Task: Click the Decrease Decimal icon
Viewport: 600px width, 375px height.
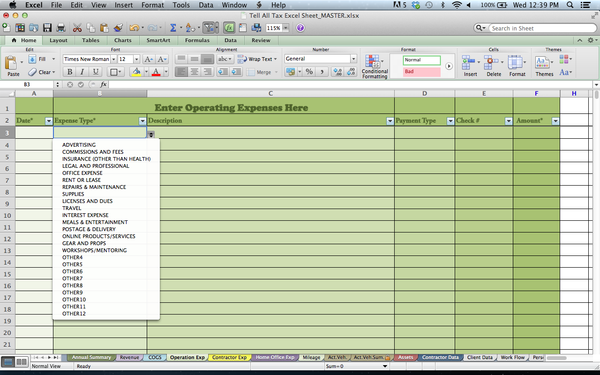Action: coord(351,72)
